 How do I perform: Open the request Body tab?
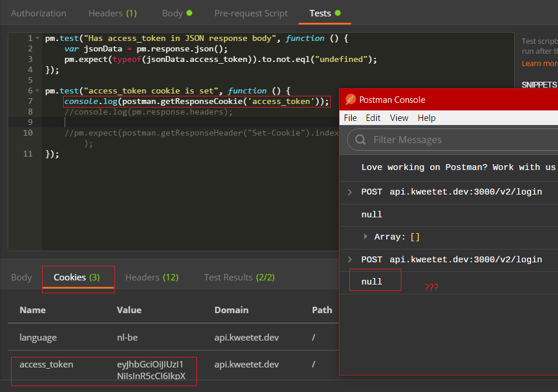tap(177, 13)
